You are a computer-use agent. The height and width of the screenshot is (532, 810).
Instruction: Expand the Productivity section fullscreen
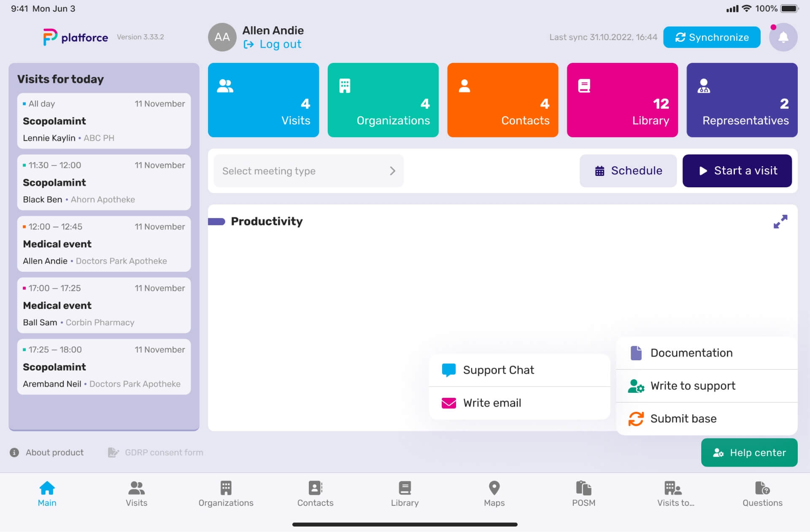780,221
